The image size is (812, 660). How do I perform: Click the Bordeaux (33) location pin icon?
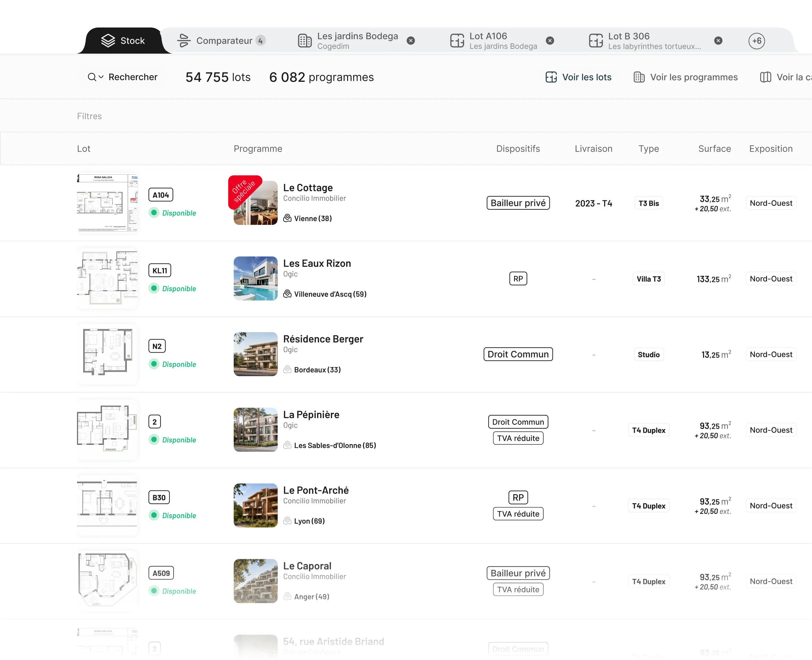(x=287, y=370)
